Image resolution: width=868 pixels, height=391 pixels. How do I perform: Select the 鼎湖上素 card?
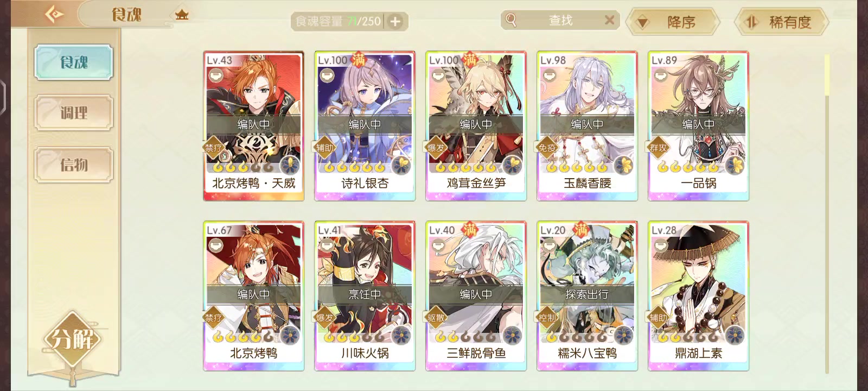(699, 296)
